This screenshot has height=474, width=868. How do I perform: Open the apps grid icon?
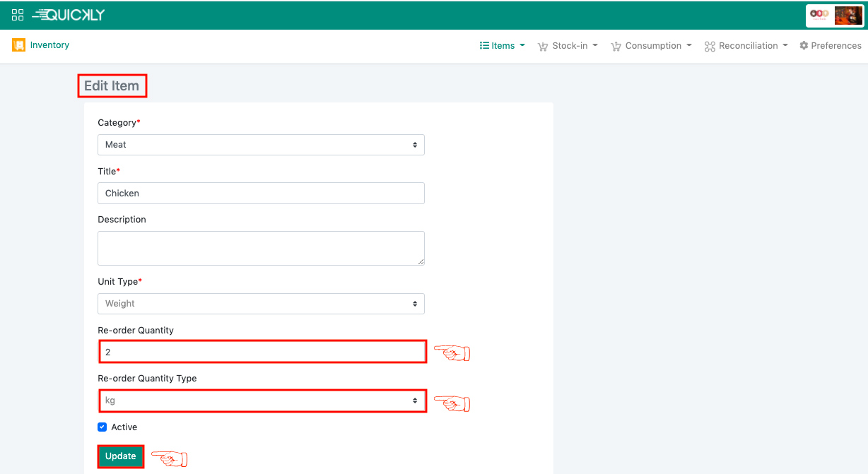point(18,15)
